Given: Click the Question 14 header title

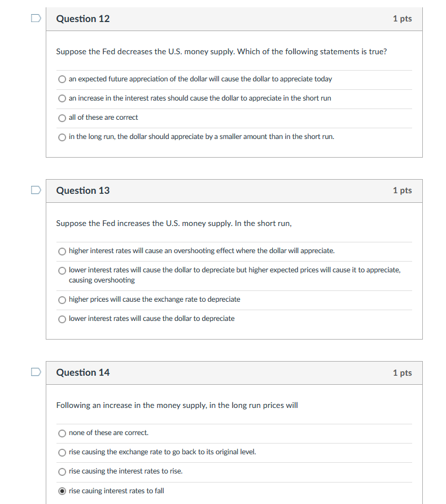Looking at the screenshot, I should click(83, 372).
